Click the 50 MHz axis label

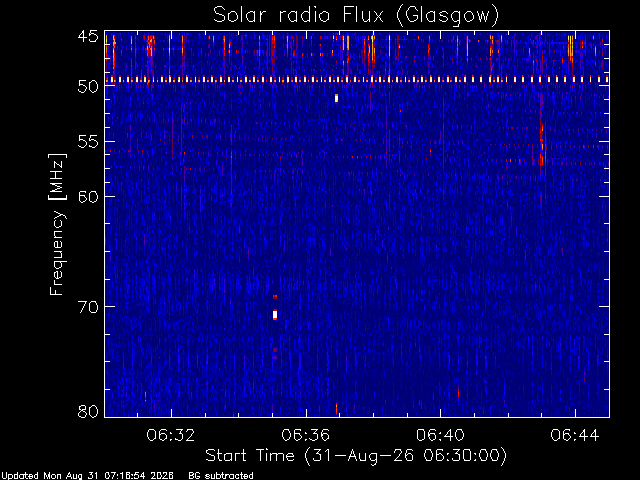88,87
